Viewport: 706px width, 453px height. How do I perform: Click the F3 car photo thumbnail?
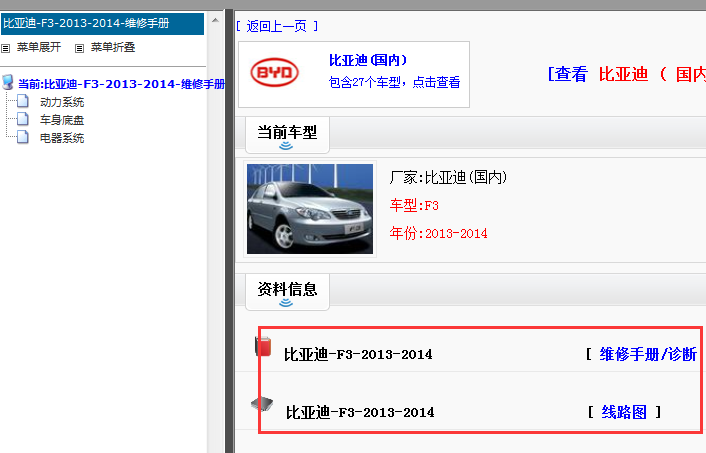[x=310, y=209]
